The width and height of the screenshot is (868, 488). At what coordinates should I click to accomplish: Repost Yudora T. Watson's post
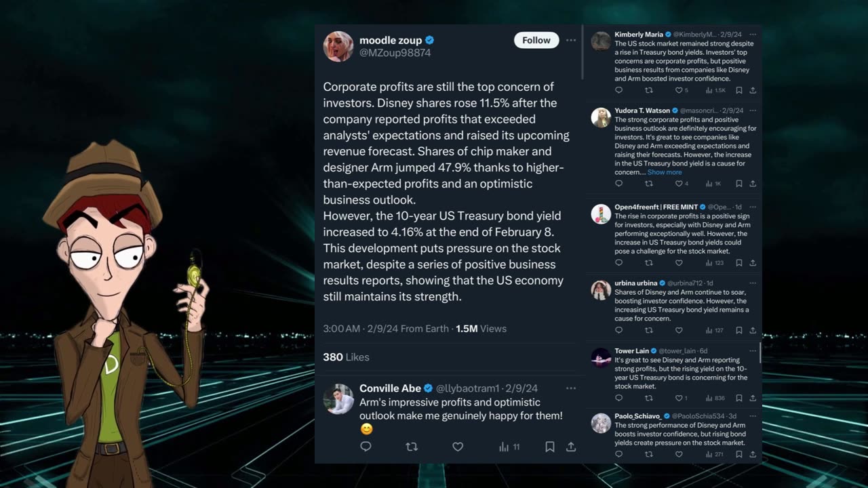click(x=648, y=184)
